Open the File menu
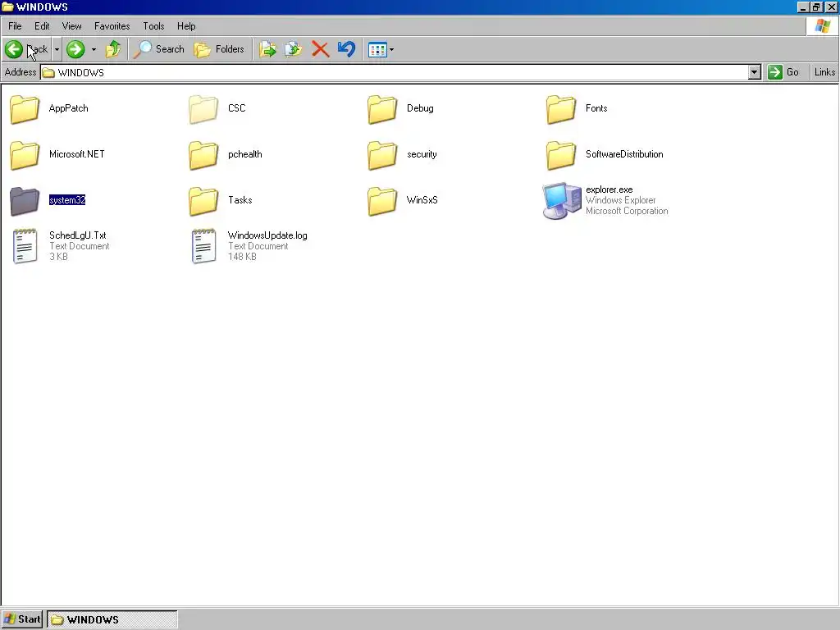The image size is (840, 630). tap(15, 25)
